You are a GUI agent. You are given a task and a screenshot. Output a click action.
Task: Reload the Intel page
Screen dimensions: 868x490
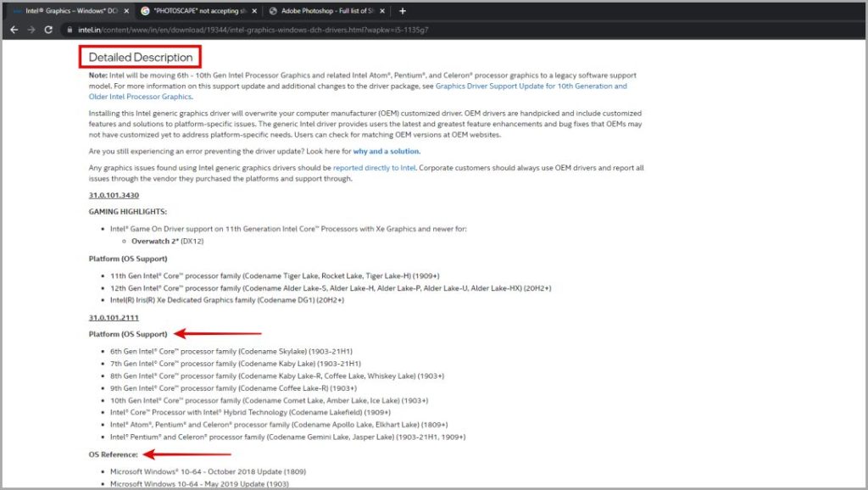point(48,30)
